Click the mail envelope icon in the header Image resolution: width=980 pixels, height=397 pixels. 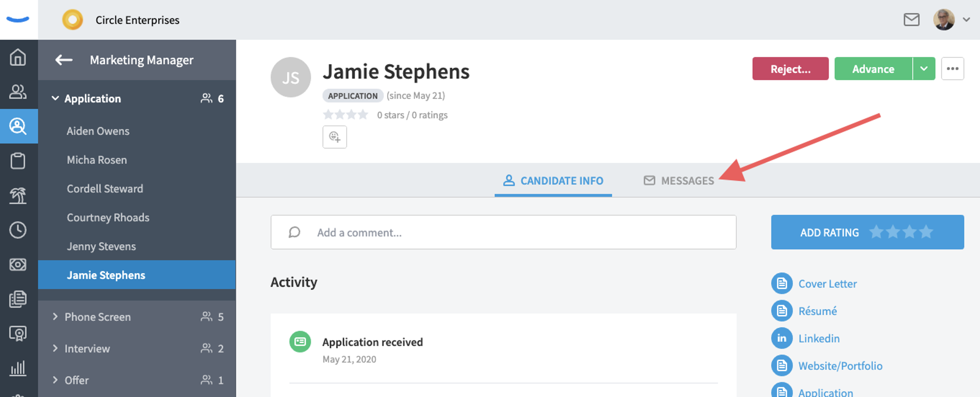click(912, 19)
